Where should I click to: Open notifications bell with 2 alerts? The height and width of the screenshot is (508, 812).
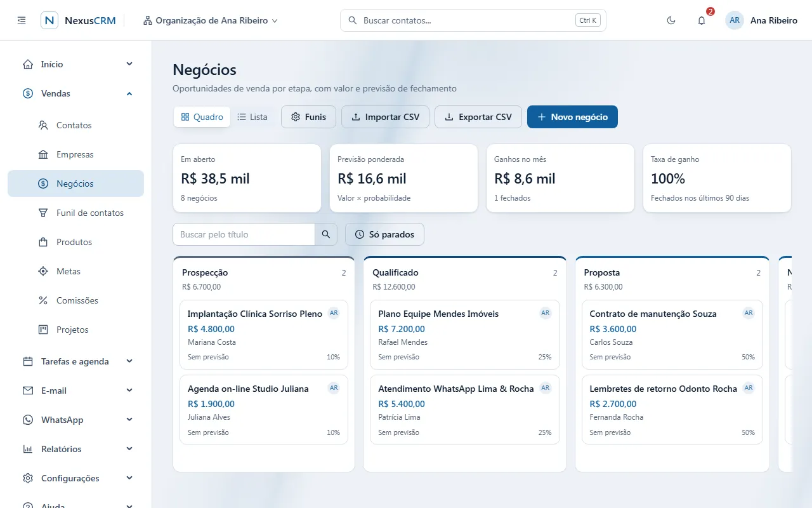702,20
